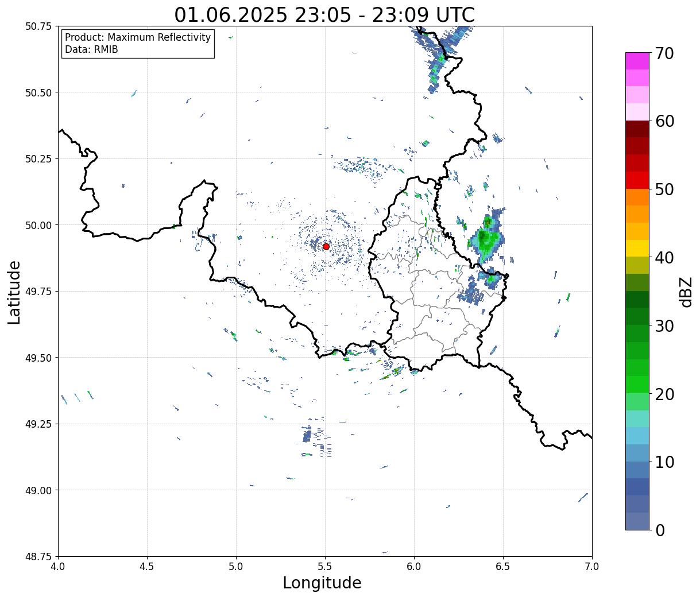Click the colorbar tick label "20"
The image size is (700, 597).
(x=664, y=394)
